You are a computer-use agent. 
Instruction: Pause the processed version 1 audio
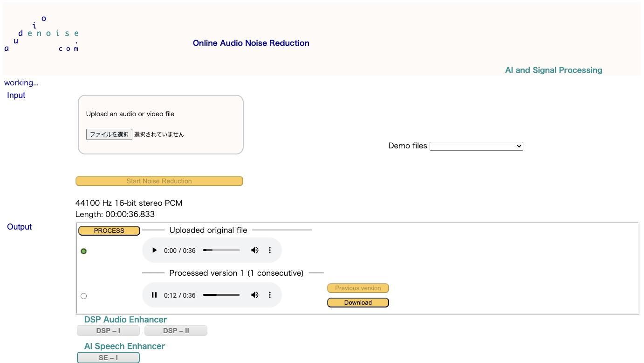[154, 295]
